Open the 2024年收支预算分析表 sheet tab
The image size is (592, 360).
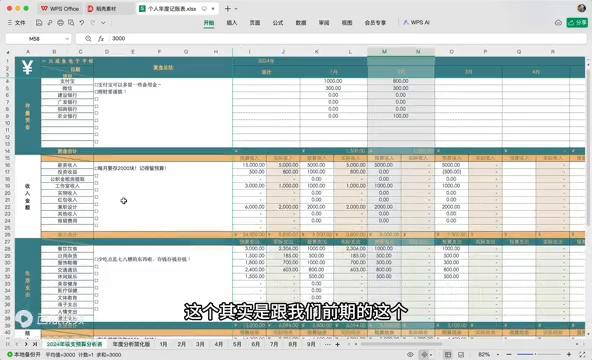click(x=74, y=344)
